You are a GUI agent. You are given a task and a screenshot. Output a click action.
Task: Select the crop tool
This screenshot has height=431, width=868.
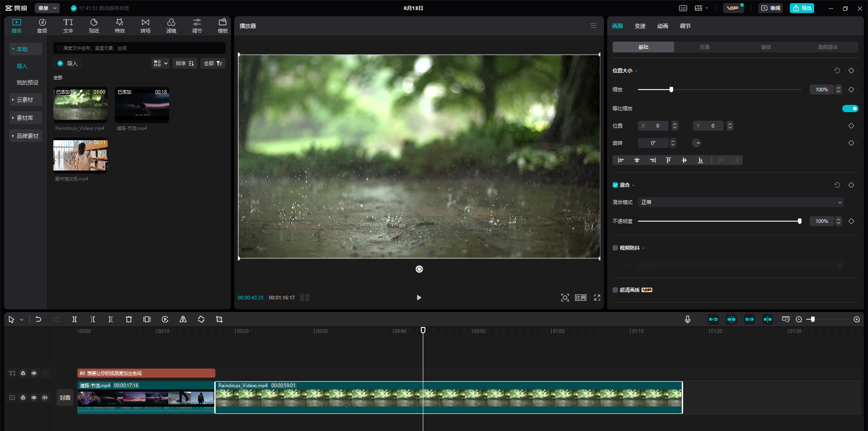pos(219,319)
